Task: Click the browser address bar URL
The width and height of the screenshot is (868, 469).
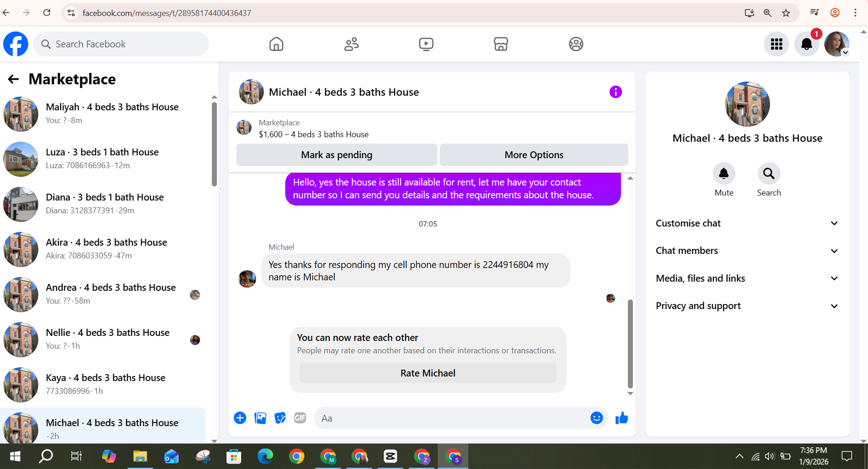Action: [x=167, y=13]
